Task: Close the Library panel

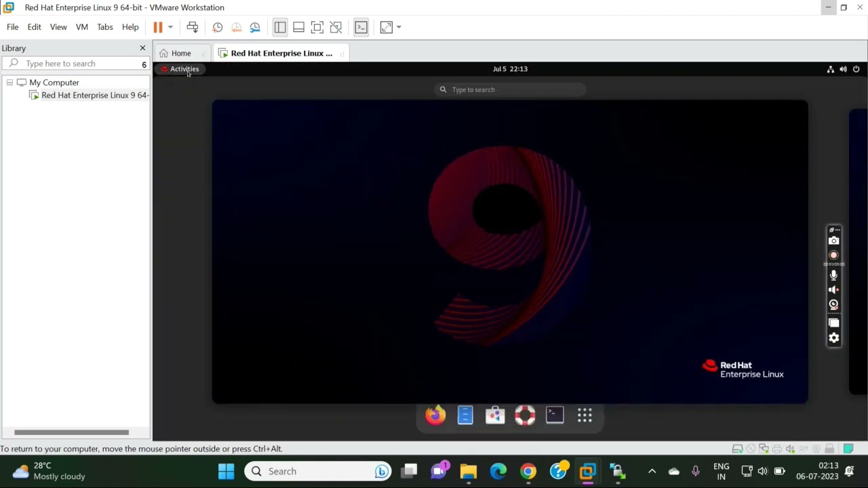Action: coord(142,48)
